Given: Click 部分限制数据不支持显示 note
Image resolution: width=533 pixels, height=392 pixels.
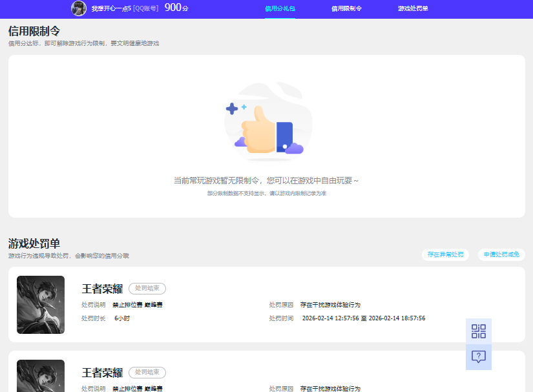Looking at the screenshot, I should 266,193.
